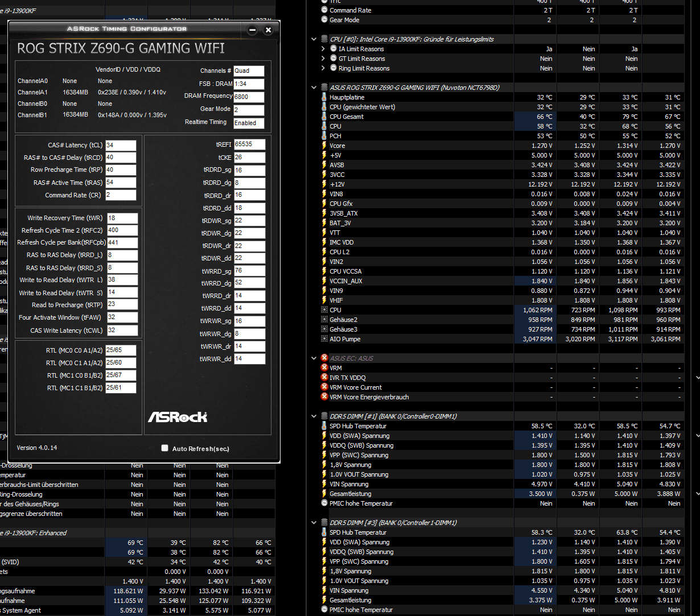Viewport: 700px width, 616px height.
Task: Select DIMM #3 VIN Spannung bolt icon
Action: 324,590
